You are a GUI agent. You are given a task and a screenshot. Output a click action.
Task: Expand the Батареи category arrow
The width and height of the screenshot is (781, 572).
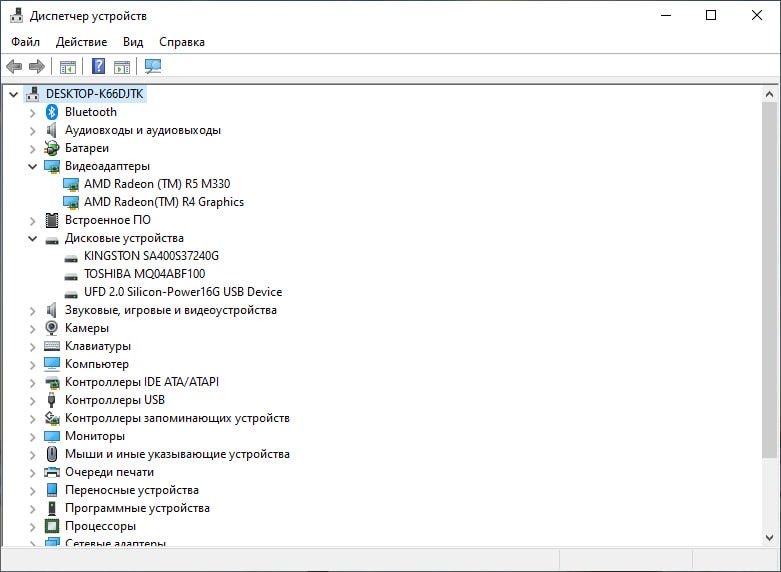click(x=32, y=148)
